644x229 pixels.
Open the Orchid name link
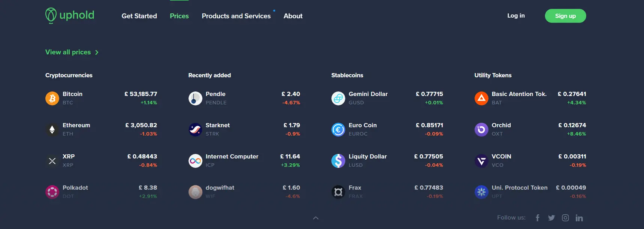(x=501, y=125)
